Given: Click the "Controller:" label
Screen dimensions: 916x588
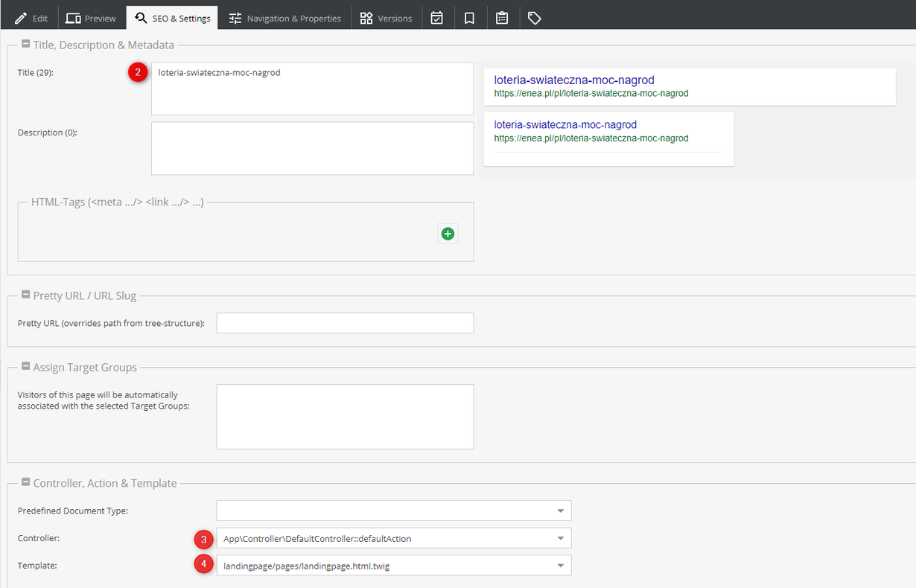Looking at the screenshot, I should (39, 538).
